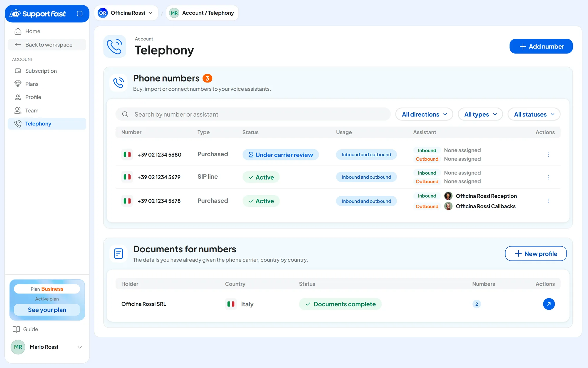Click number +39 02 1234 5678
This screenshot has height=368, width=588.
coord(159,201)
